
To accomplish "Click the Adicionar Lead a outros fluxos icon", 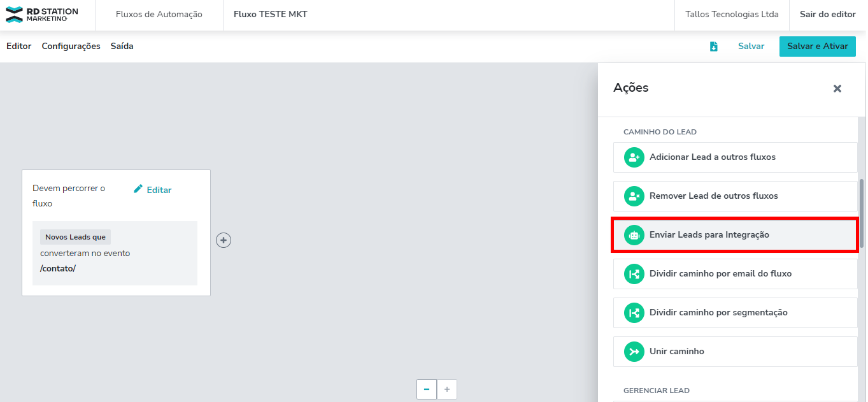I will point(634,157).
